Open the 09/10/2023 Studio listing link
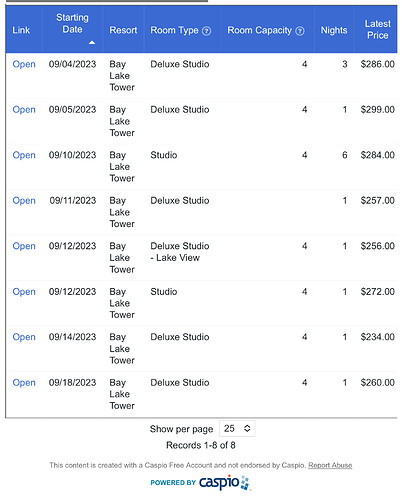 click(x=24, y=155)
